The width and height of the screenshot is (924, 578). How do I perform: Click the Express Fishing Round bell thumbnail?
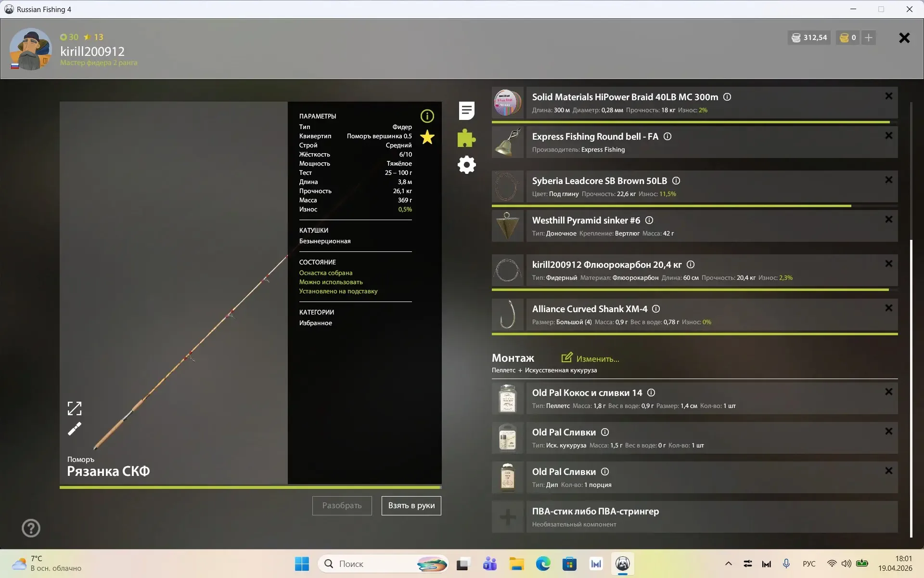pos(508,142)
